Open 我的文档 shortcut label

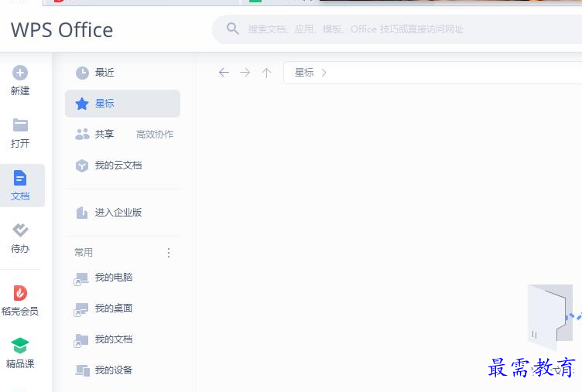coord(114,339)
